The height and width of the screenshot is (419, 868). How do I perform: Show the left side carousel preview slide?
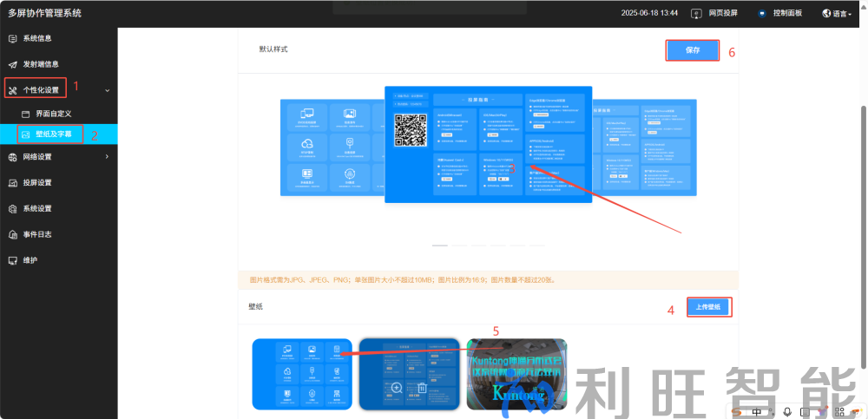point(332,147)
